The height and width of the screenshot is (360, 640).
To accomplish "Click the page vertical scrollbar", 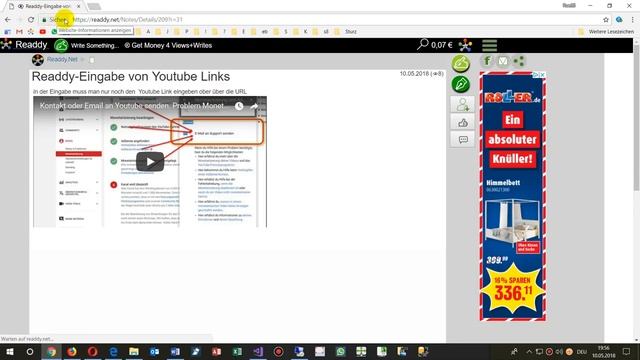I will click(636, 118).
